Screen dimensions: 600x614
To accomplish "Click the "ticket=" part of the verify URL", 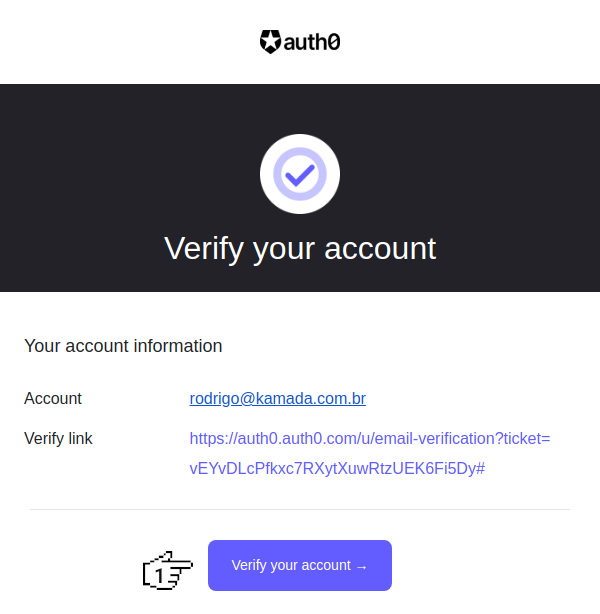I will (x=525, y=438).
